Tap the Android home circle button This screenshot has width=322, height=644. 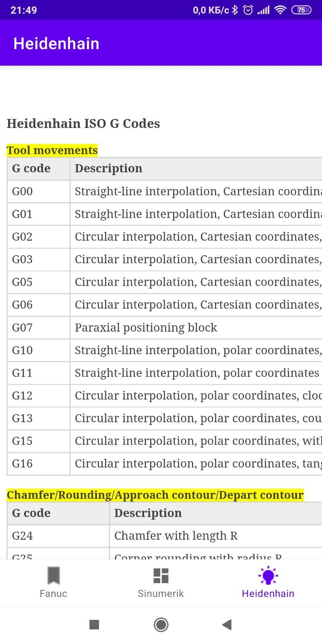[x=161, y=625]
